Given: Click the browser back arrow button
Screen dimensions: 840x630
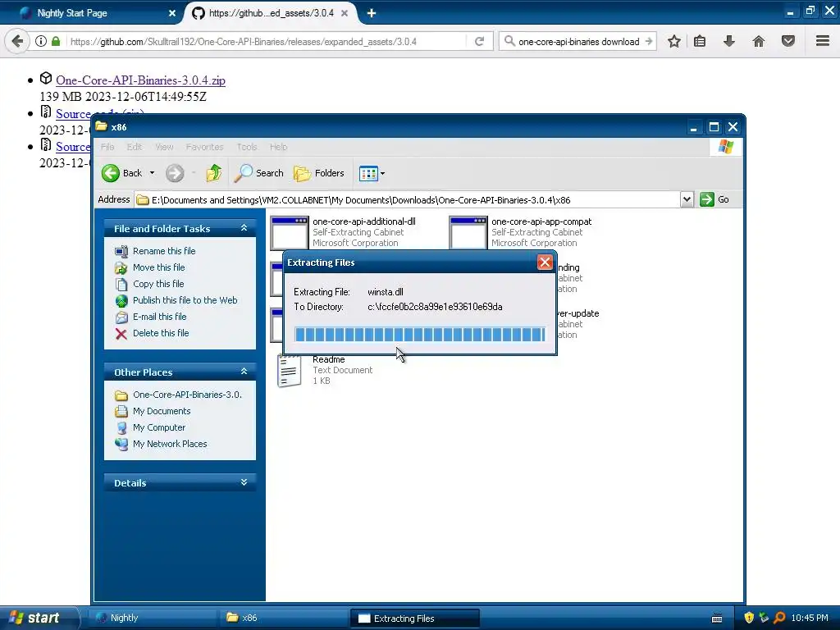Looking at the screenshot, I should pyautogui.click(x=17, y=41).
